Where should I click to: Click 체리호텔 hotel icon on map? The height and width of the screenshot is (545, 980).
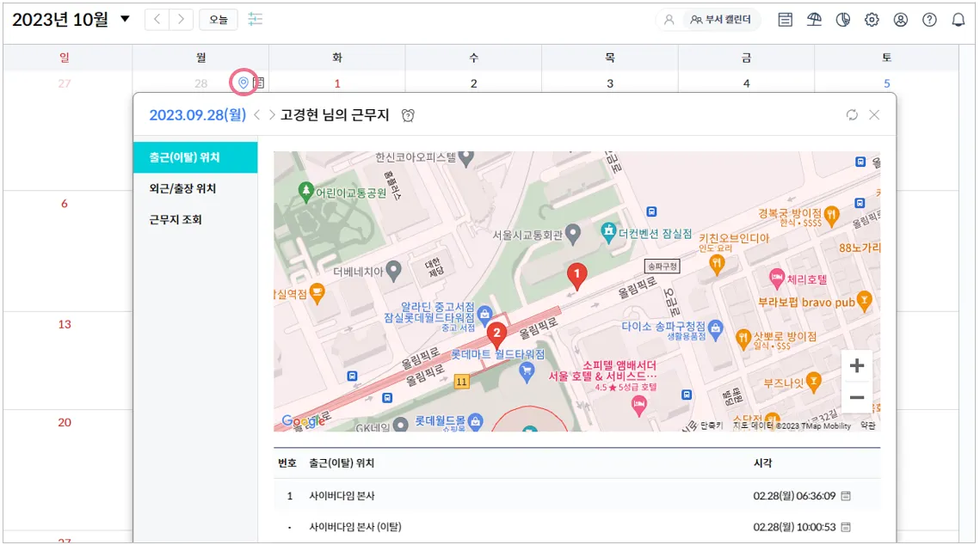coord(776,279)
